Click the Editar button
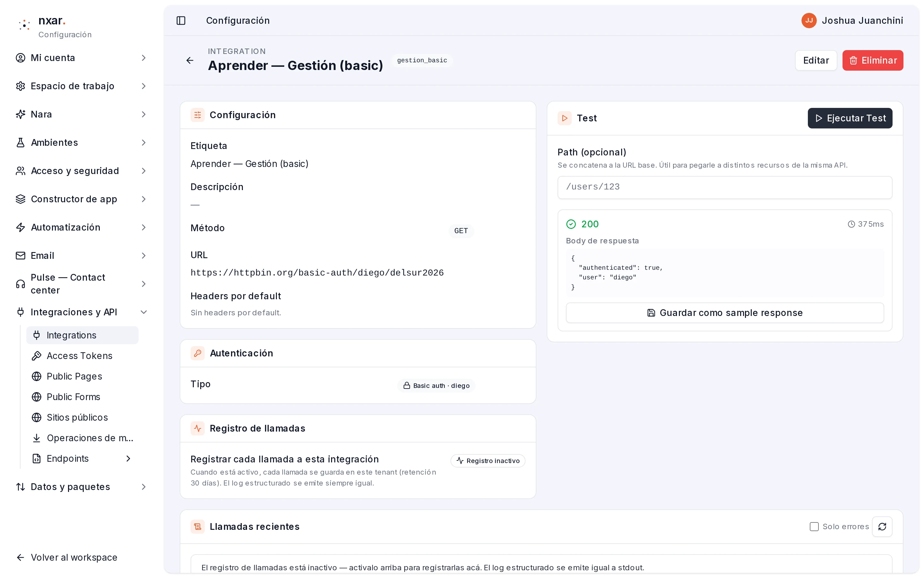The width and height of the screenshot is (924, 578). tap(816, 60)
